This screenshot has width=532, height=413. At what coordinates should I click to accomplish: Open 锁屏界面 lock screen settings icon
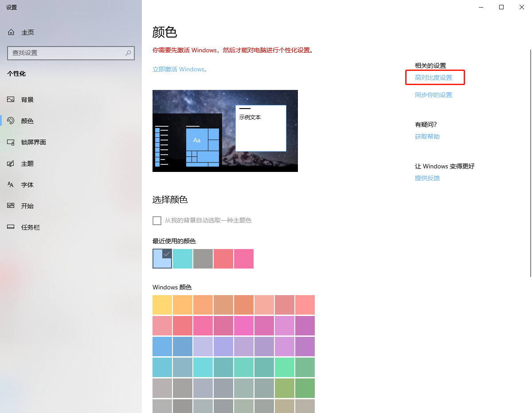[x=10, y=142]
